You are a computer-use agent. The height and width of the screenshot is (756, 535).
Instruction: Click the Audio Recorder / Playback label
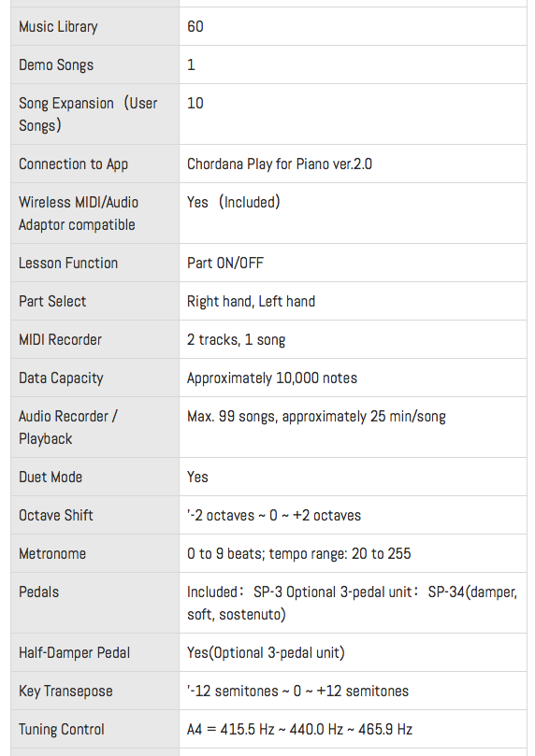pyautogui.click(x=68, y=427)
